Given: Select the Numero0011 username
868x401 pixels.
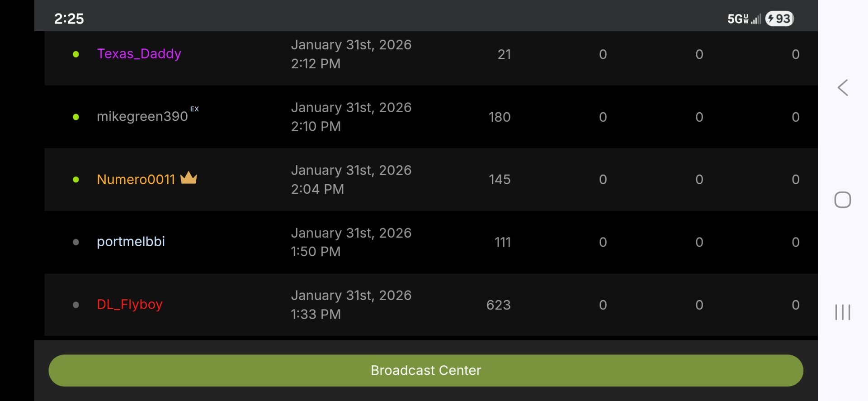Looking at the screenshot, I should 136,180.
